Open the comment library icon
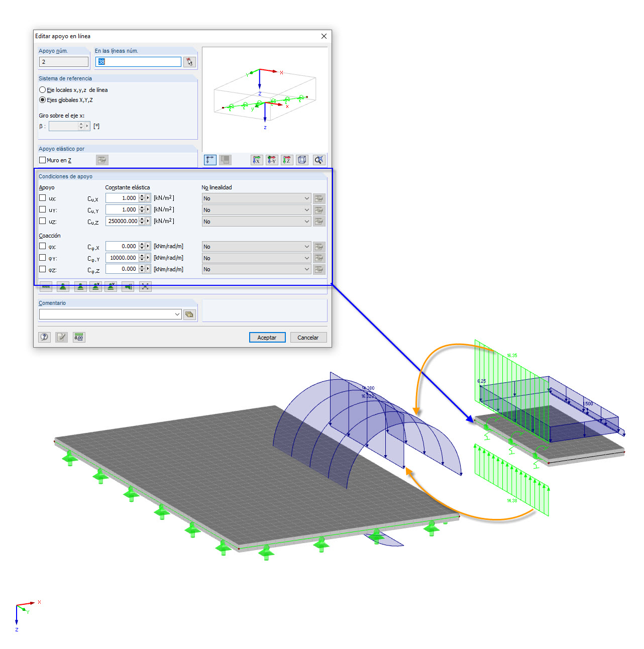 (189, 314)
